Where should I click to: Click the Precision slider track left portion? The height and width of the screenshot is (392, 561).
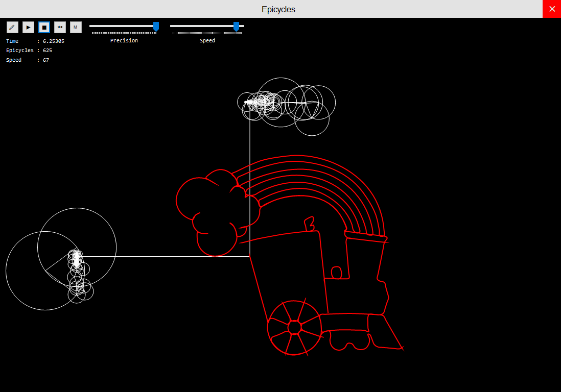click(122, 26)
